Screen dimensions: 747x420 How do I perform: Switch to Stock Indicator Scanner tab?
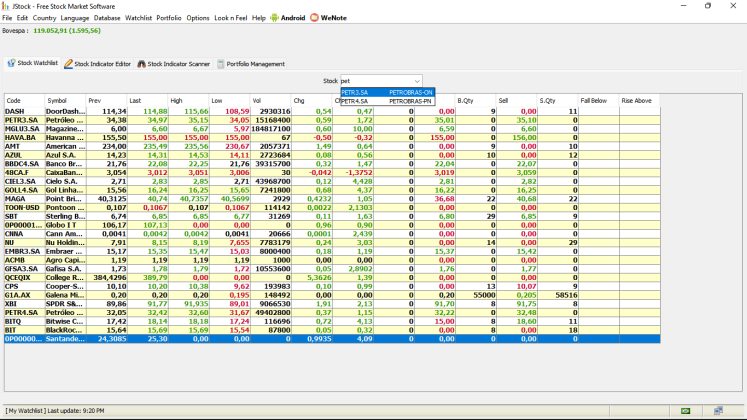pos(173,64)
